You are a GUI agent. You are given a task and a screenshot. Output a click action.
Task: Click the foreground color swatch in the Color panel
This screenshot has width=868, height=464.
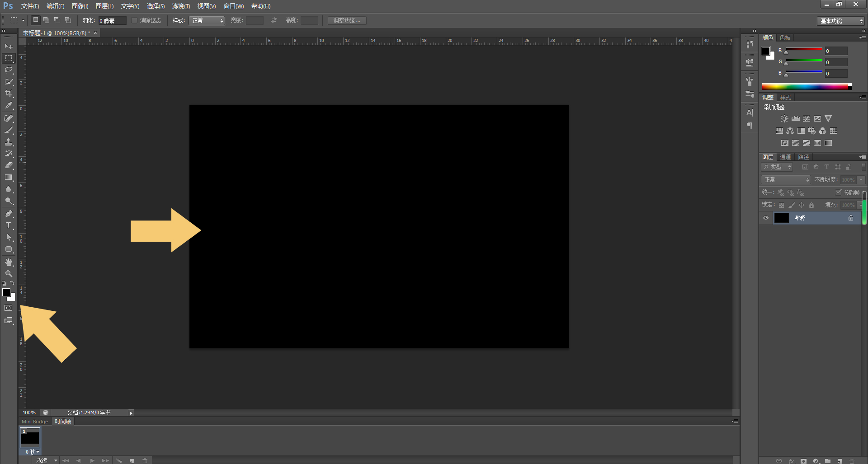coord(766,51)
